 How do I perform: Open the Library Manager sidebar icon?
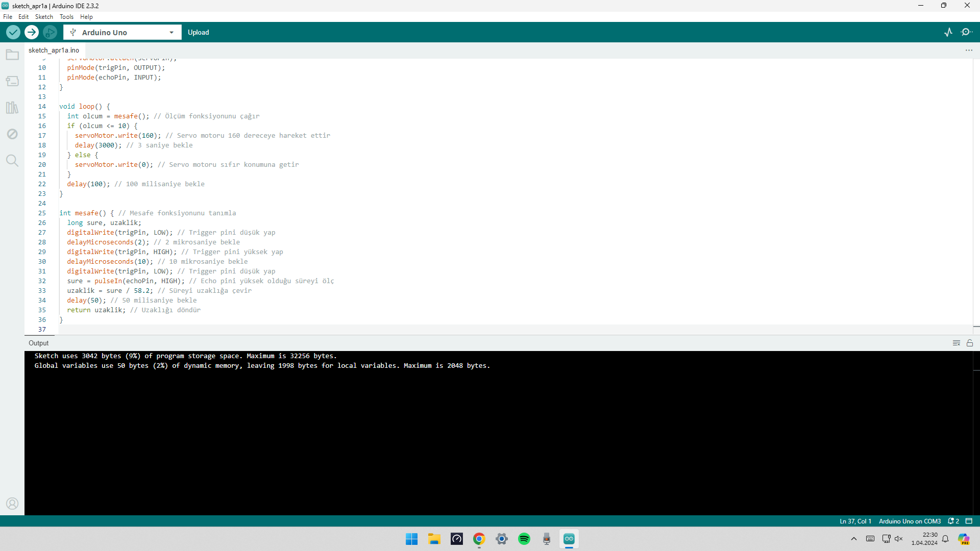pyautogui.click(x=12, y=108)
